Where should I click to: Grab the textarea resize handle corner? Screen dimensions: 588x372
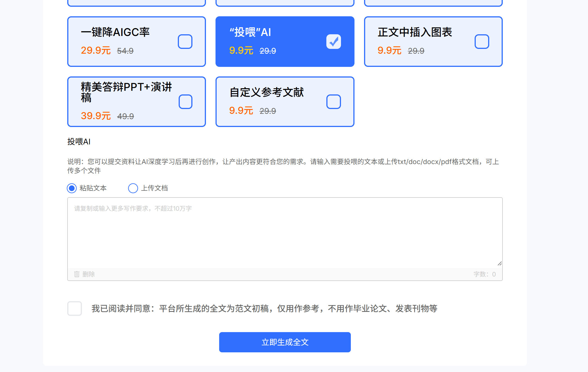tap(499, 264)
